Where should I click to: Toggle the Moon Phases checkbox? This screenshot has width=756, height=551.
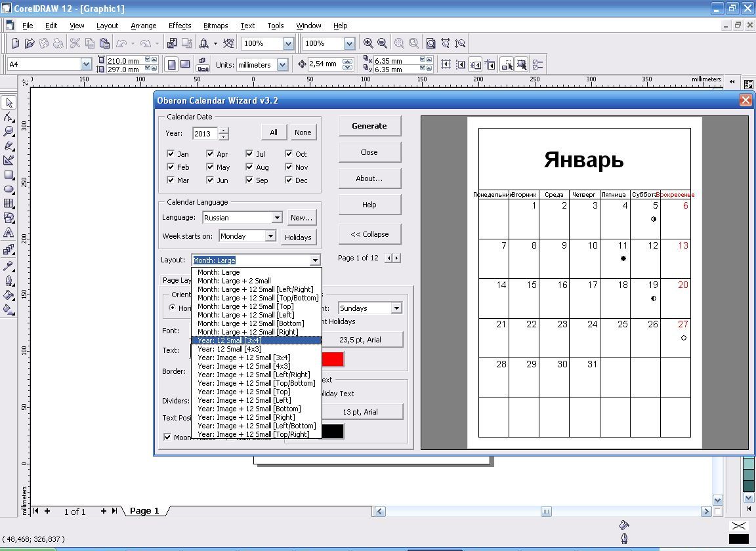(x=168, y=436)
